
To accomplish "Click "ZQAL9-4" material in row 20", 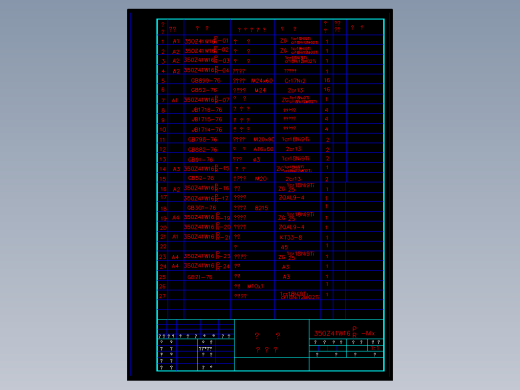I will (x=291, y=227).
